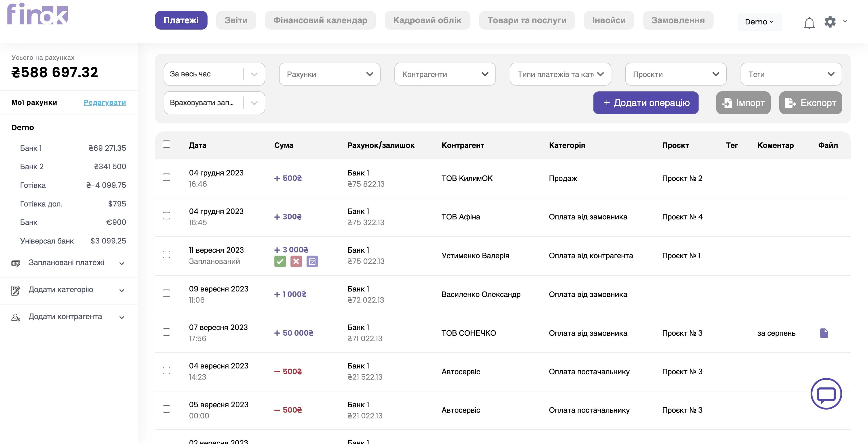Image resolution: width=868 pixels, height=444 pixels.
Task: Open the chat support bubble
Action: (826, 393)
